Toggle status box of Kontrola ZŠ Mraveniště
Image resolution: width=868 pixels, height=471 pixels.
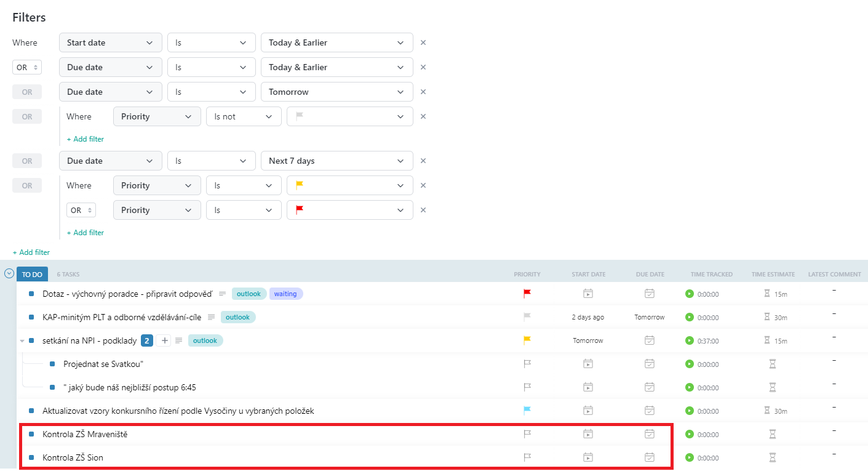coord(31,434)
